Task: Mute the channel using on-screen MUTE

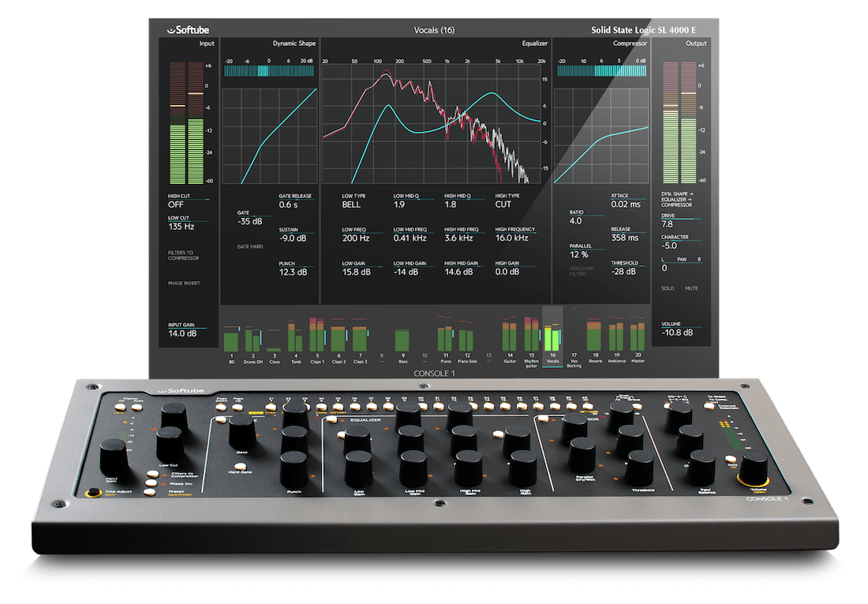Action: (691, 288)
